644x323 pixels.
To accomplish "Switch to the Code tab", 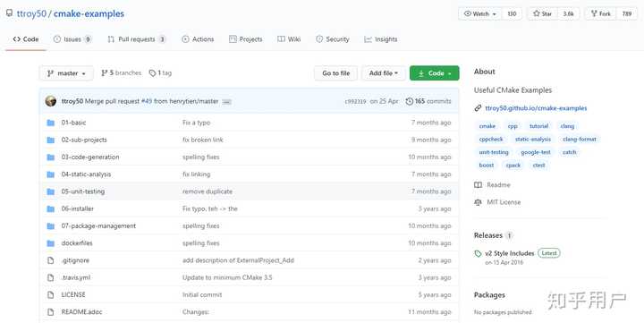I will (25, 39).
